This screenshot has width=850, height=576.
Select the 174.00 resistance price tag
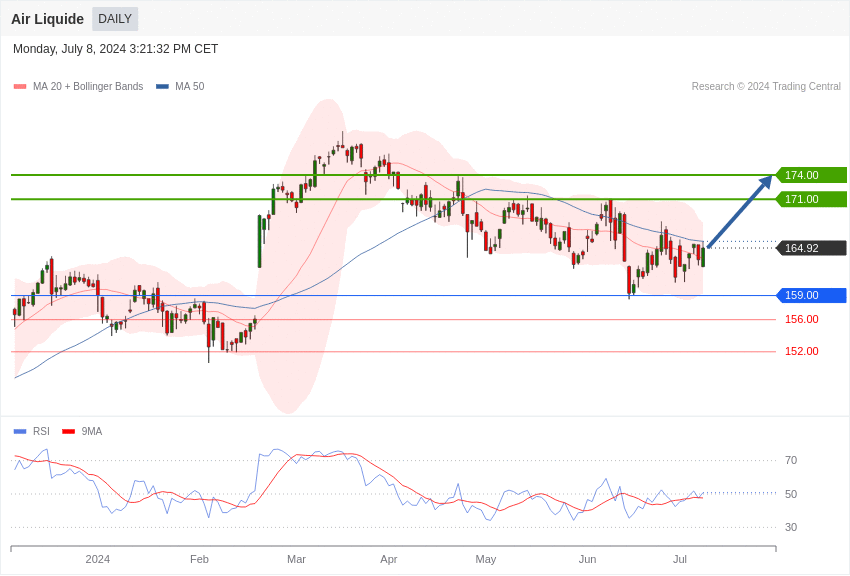811,175
